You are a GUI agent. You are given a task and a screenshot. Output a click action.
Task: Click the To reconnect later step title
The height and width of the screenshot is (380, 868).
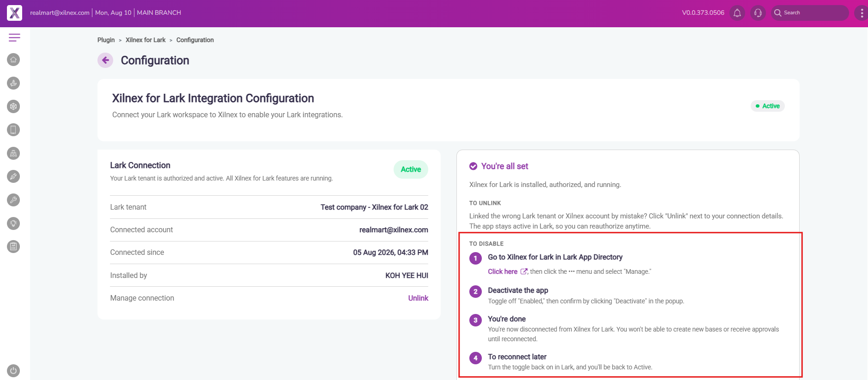pyautogui.click(x=517, y=357)
